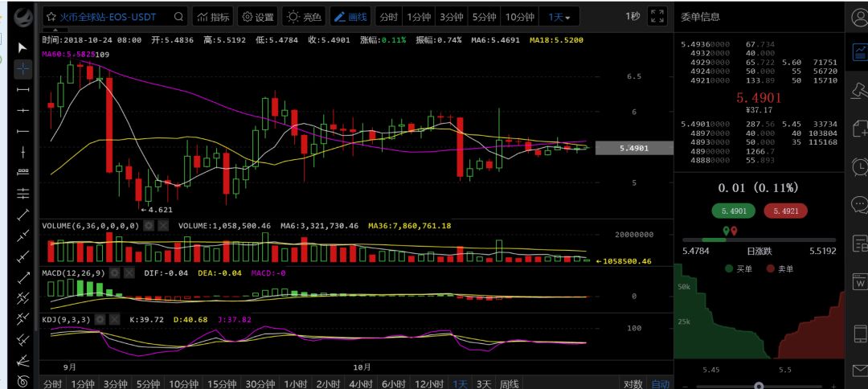
Task: Toggle 亮色 light theme
Action: pyautogui.click(x=304, y=17)
